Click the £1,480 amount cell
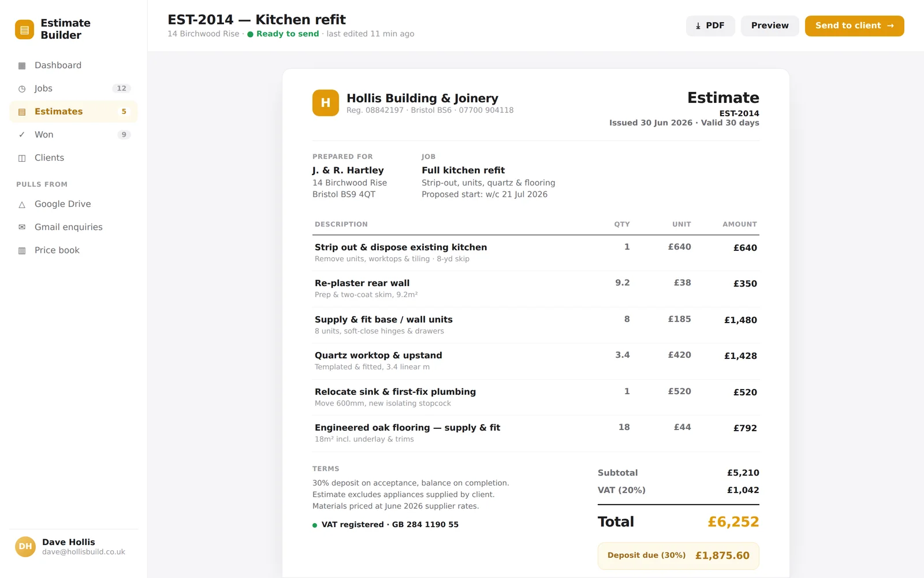The height and width of the screenshot is (578, 924). [x=740, y=320]
